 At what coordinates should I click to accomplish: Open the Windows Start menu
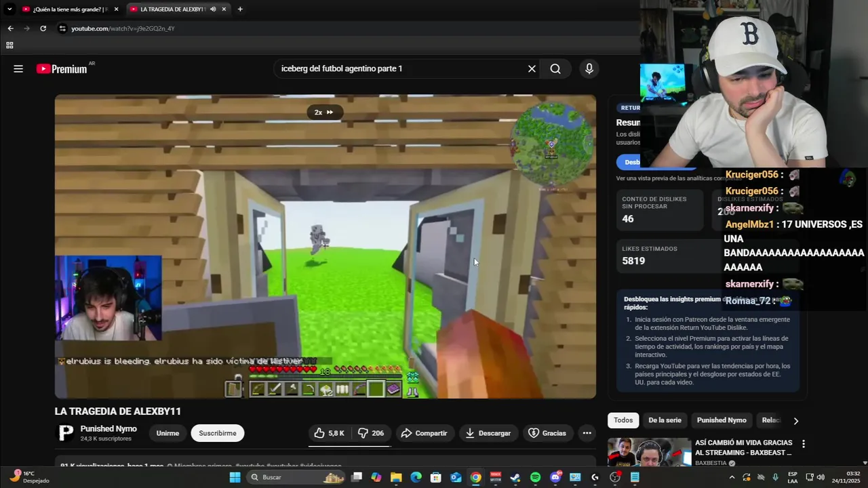click(235, 477)
